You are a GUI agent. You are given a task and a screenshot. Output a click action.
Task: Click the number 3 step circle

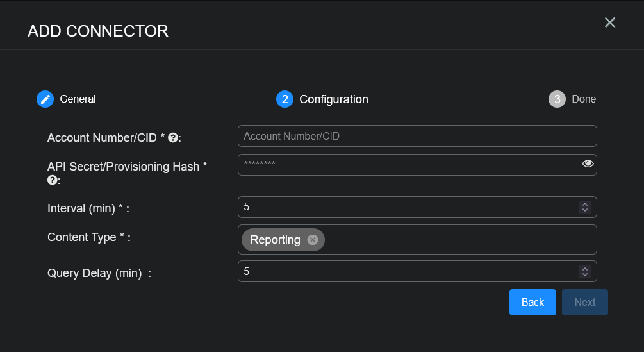tap(557, 99)
